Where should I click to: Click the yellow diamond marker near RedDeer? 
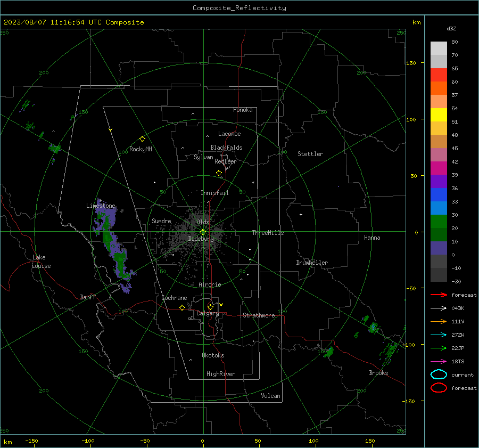(x=219, y=173)
